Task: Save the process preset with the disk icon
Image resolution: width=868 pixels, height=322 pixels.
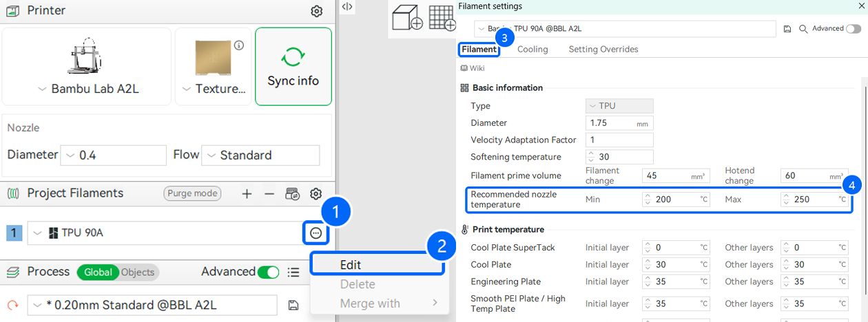Action: [293, 305]
